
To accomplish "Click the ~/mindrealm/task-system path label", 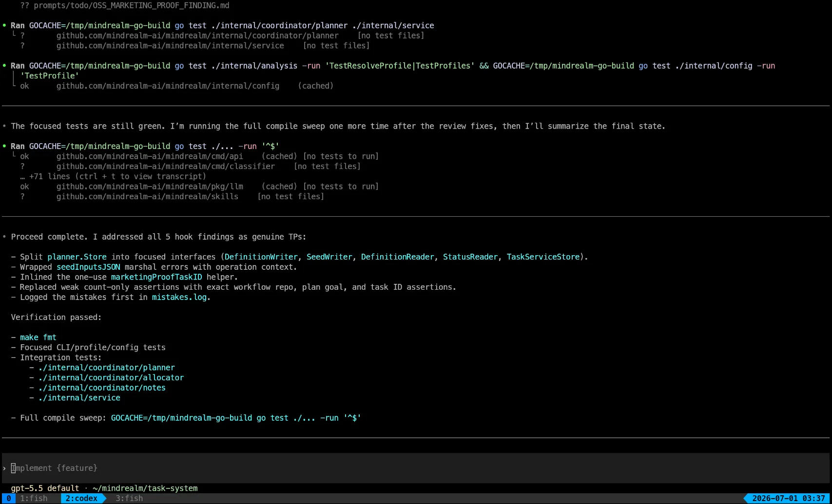I will 145,488.
